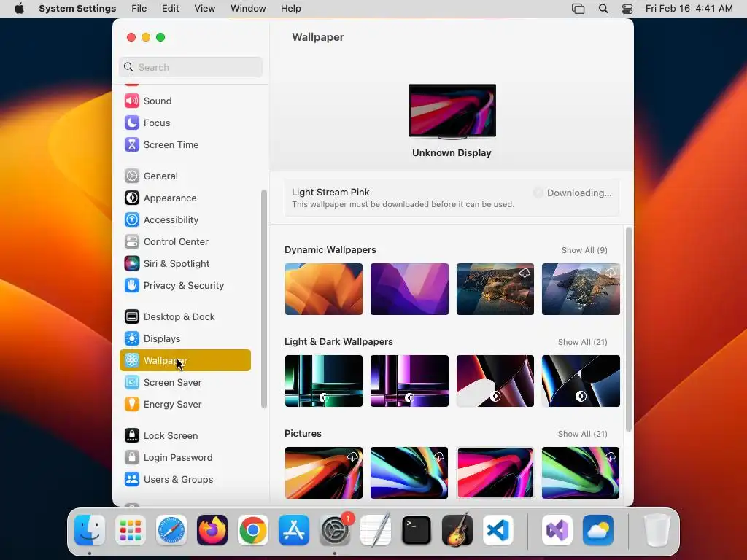Open the weather cloud app in Dock
Screen dimensions: 747x560
598,530
